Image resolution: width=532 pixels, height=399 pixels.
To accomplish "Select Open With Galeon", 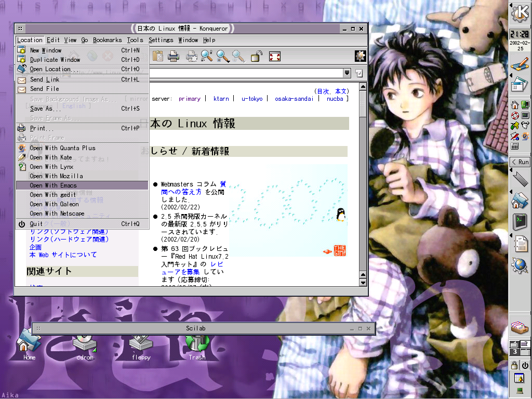I will tap(82, 204).
